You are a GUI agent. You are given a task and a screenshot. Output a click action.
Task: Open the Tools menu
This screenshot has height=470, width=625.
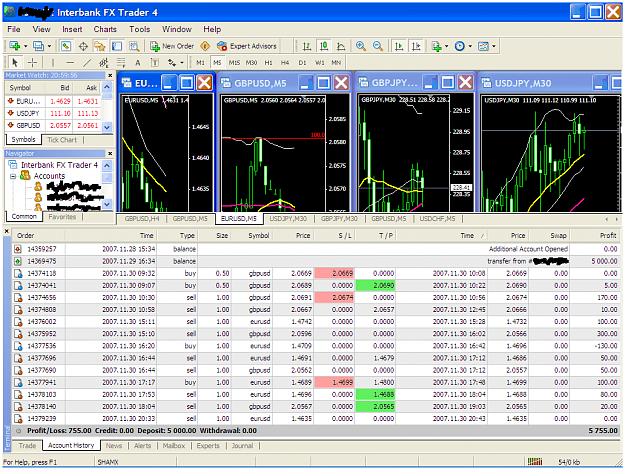(x=140, y=29)
